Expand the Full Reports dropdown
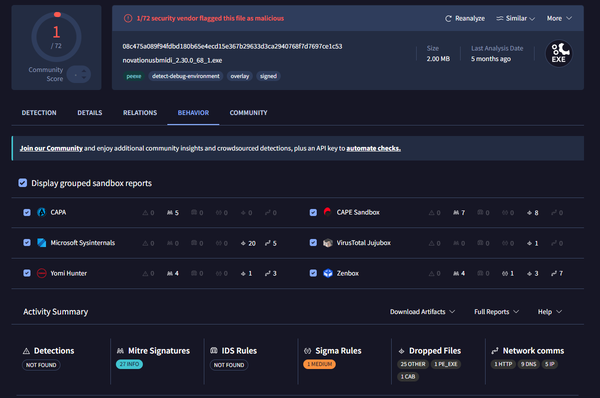 [x=496, y=312]
